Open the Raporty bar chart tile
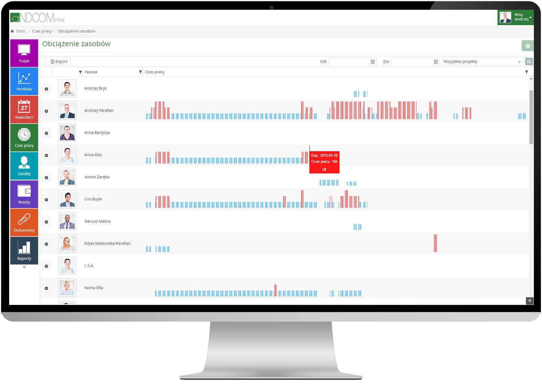542x392 pixels. pyautogui.click(x=24, y=250)
